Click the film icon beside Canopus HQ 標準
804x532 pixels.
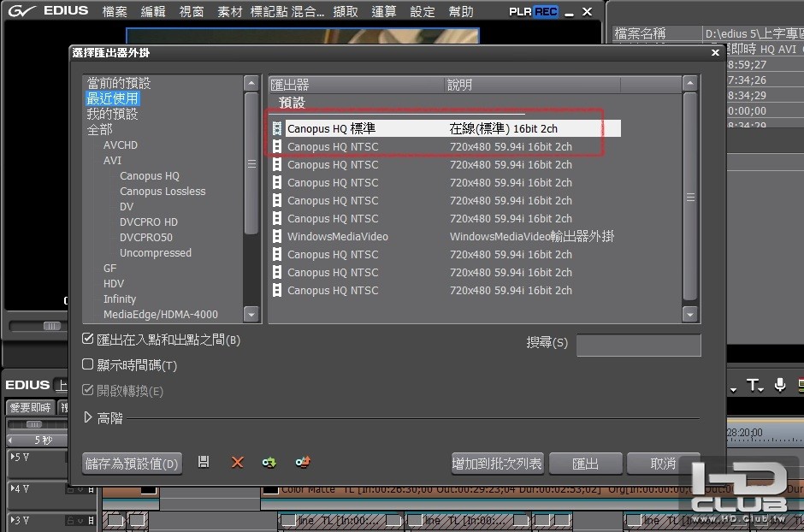[277, 128]
